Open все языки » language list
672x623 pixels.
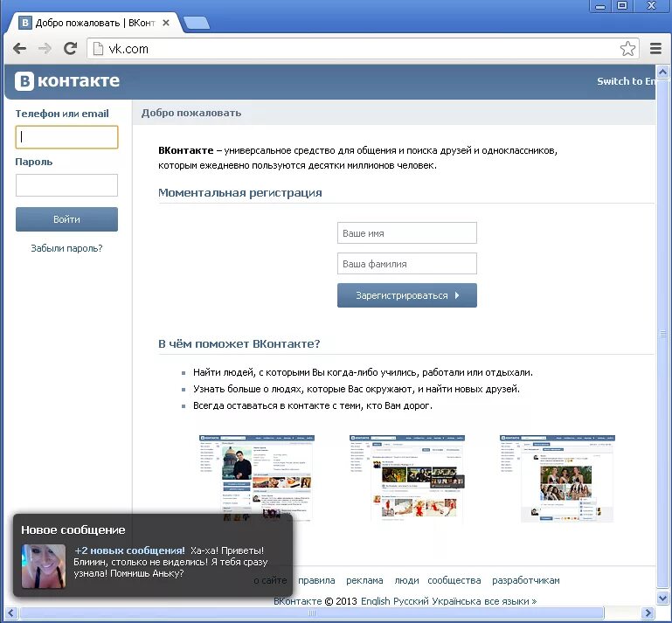pyautogui.click(x=510, y=601)
